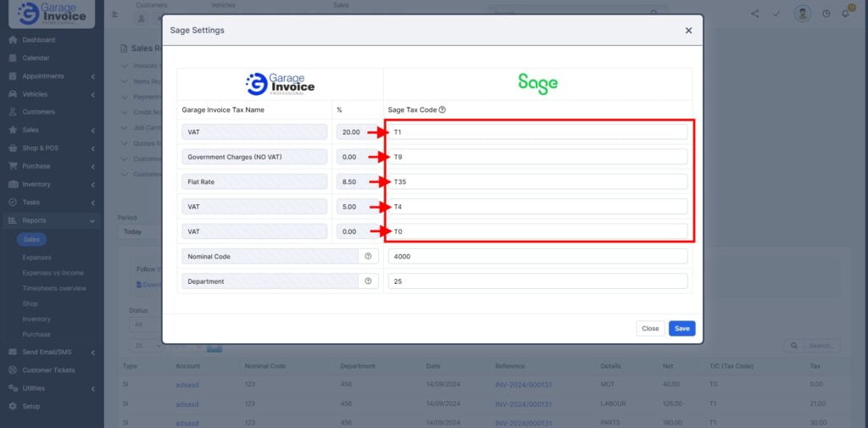Click the share icon in top bar
868x428 pixels.
pyautogui.click(x=755, y=14)
